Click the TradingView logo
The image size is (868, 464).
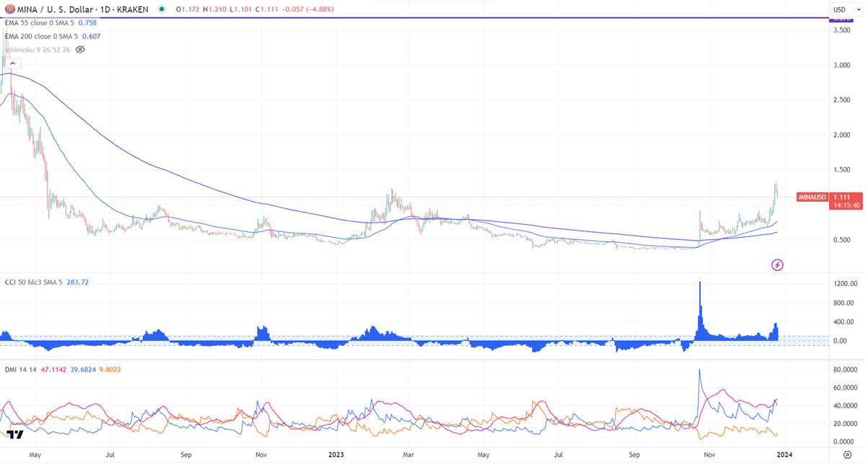click(x=14, y=434)
